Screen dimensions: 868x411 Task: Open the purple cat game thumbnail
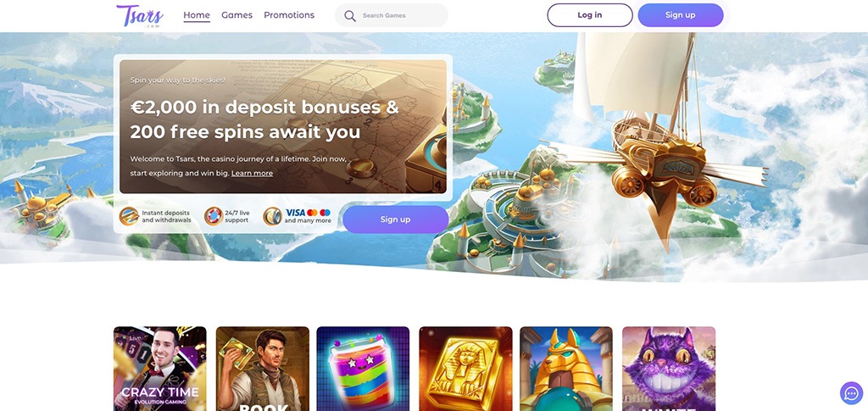[669, 369]
